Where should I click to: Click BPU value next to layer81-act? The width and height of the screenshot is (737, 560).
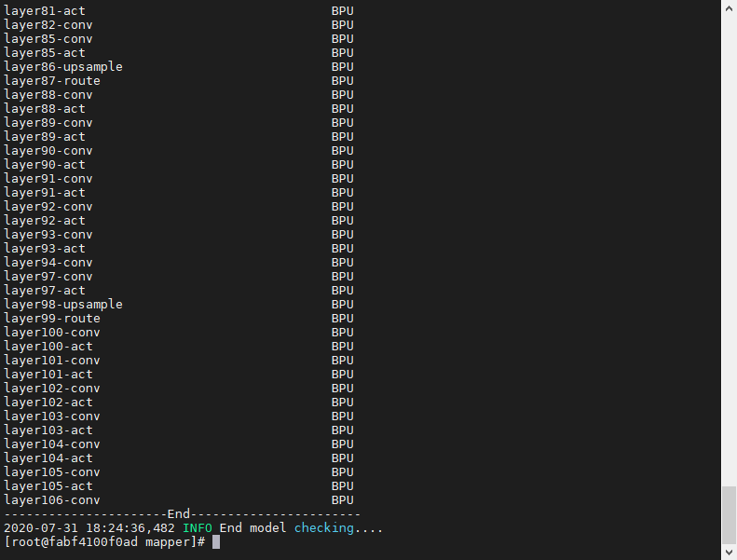click(x=342, y=11)
